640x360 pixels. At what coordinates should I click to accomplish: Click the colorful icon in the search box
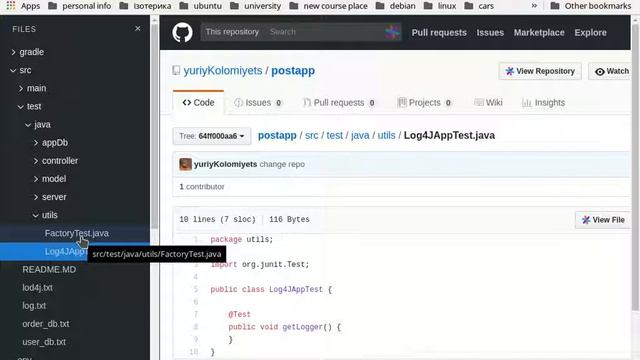coord(392,32)
